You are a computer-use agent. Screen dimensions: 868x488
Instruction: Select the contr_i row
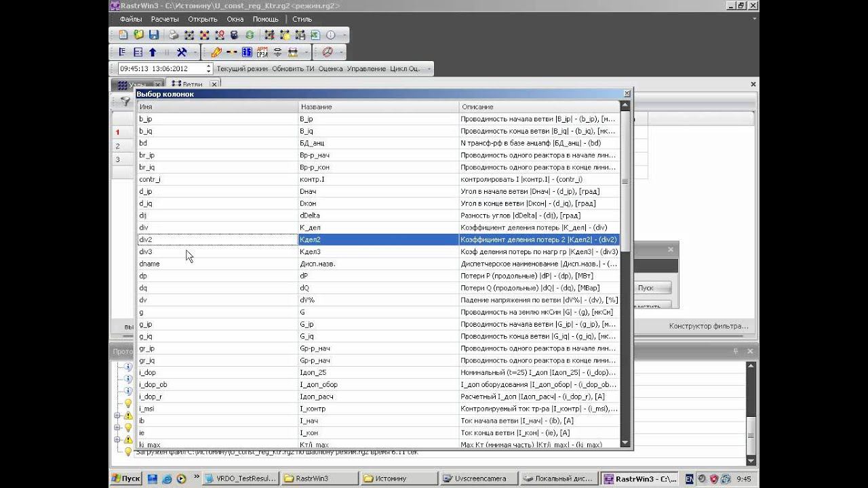pyautogui.click(x=378, y=179)
